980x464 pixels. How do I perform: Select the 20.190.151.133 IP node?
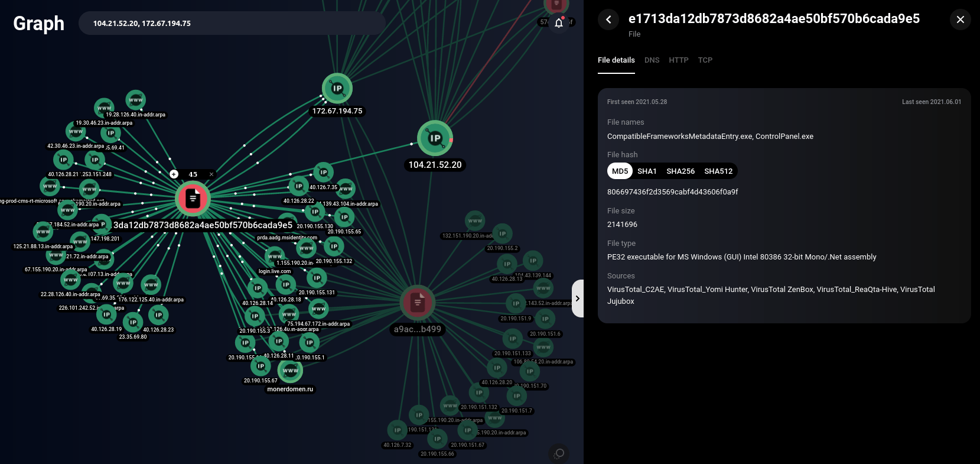click(512, 339)
